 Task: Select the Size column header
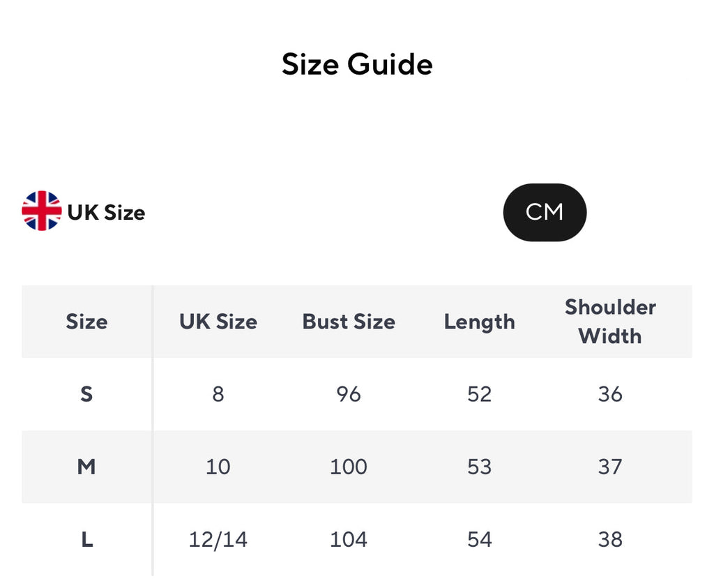point(86,322)
